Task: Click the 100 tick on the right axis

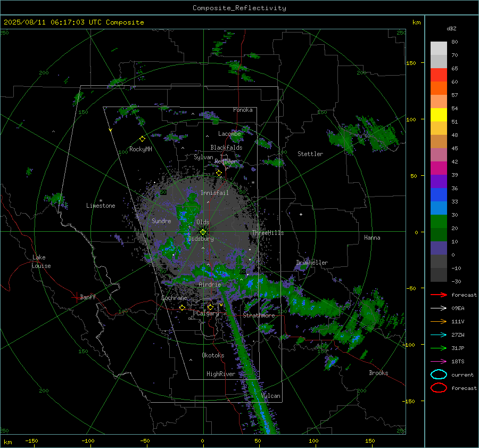Action: point(411,119)
